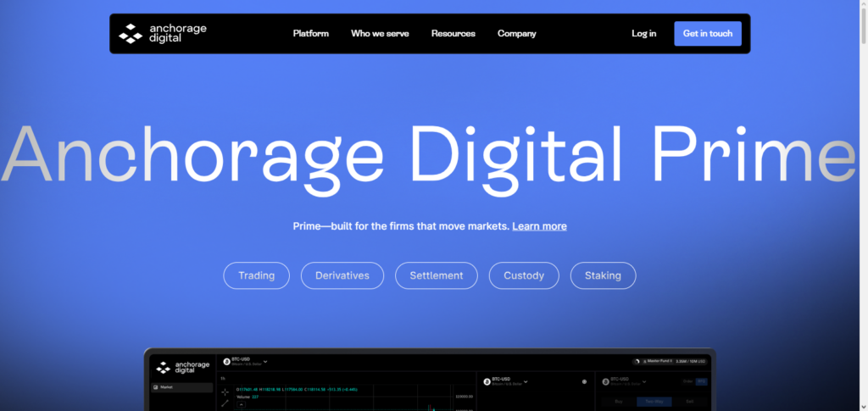Click the Volume 227 label
868x411 pixels.
coord(248,397)
